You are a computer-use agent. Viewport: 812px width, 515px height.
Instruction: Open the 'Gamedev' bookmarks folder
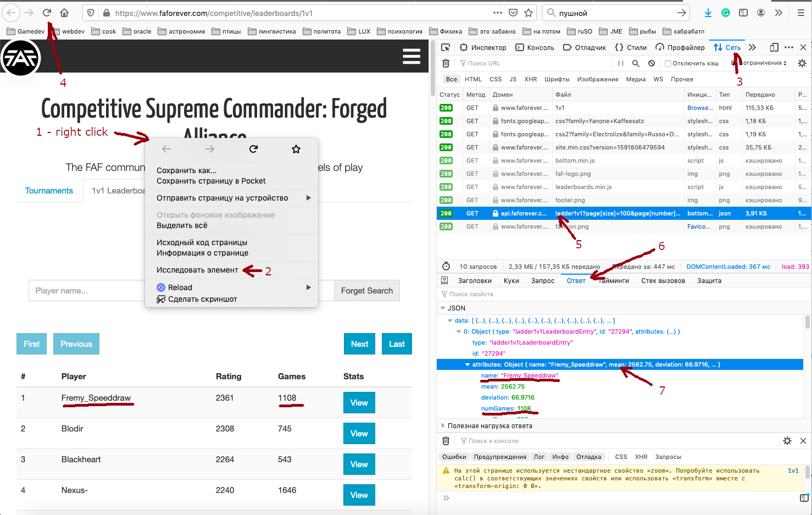click(x=26, y=31)
